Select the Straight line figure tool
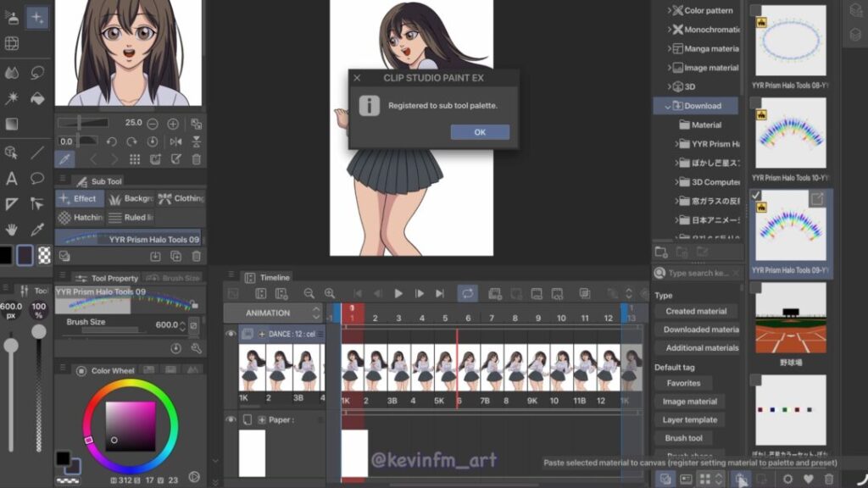 point(37,152)
